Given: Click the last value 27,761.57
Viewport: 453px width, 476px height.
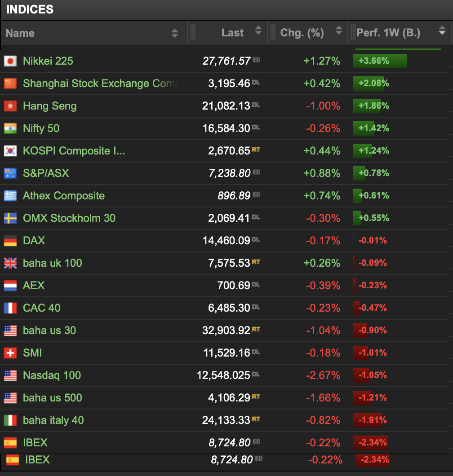Looking at the screenshot, I should click(x=226, y=61).
